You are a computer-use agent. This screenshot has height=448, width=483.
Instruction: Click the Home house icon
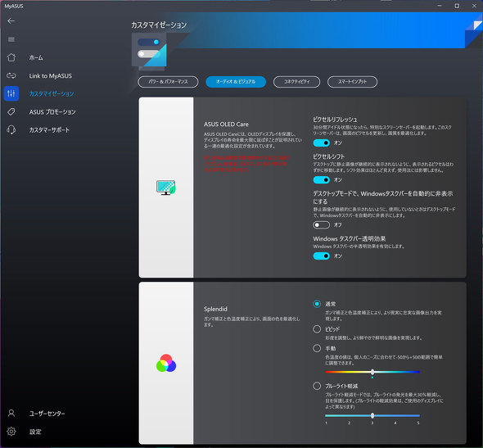click(x=11, y=57)
